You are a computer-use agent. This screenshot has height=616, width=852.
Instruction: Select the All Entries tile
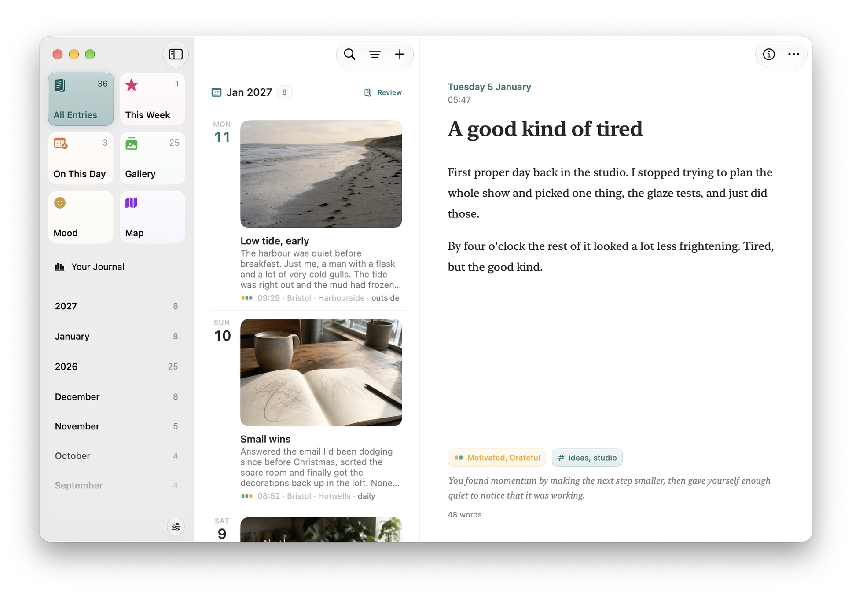click(x=81, y=99)
